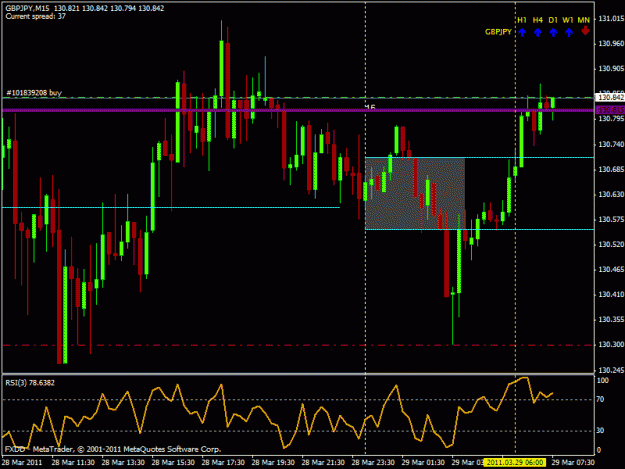Click the blue up arrow under D1

click(553, 32)
